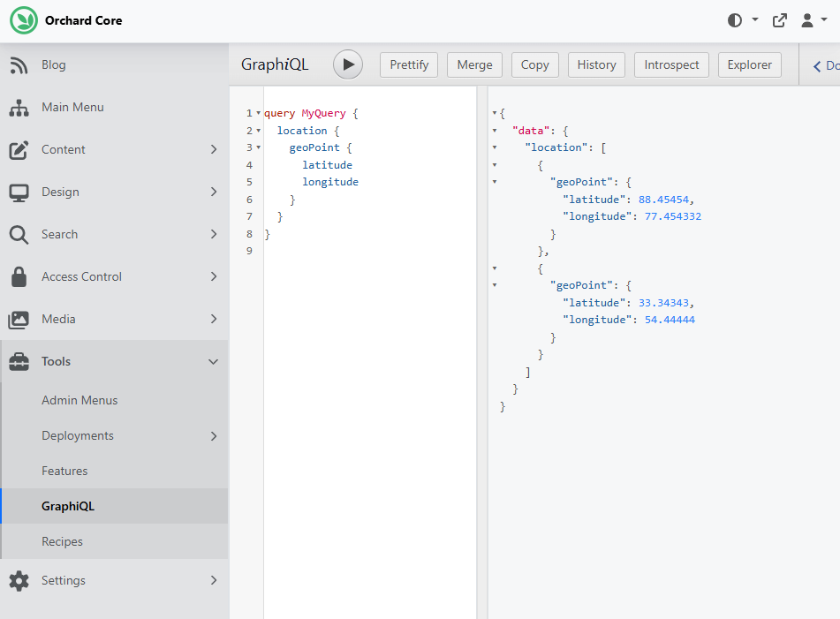Click the latitude value 88.45454
840x619 pixels.
click(x=663, y=200)
